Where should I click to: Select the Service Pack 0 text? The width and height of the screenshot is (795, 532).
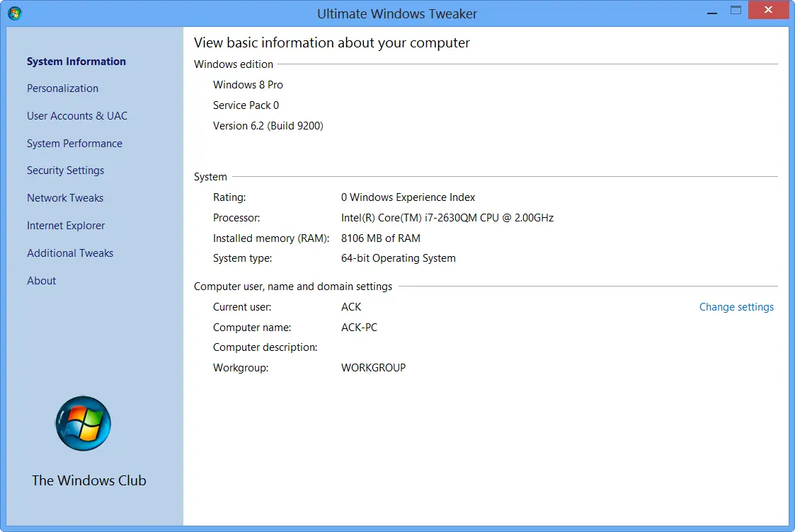tap(246, 105)
